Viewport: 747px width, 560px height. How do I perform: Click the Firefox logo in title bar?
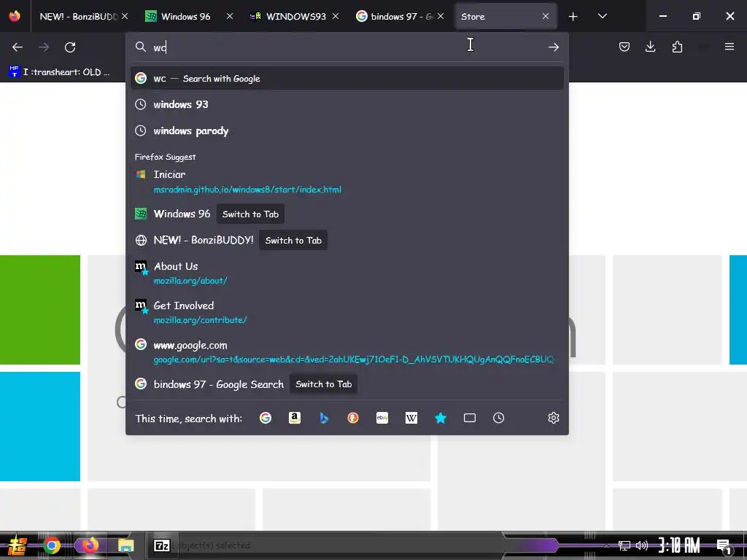coord(15,16)
